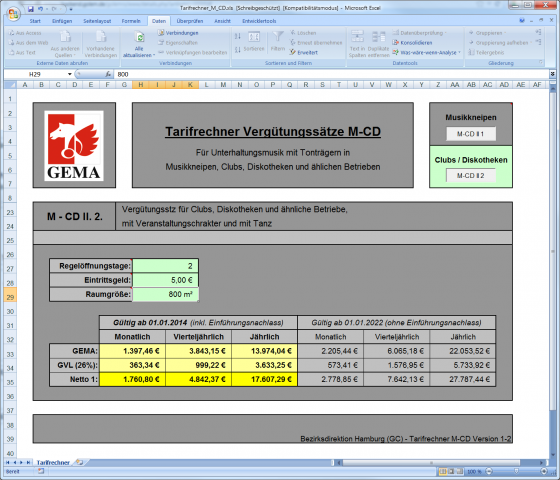
Task: Open the Entwicklertools ribbon tab
Action: click(259, 21)
